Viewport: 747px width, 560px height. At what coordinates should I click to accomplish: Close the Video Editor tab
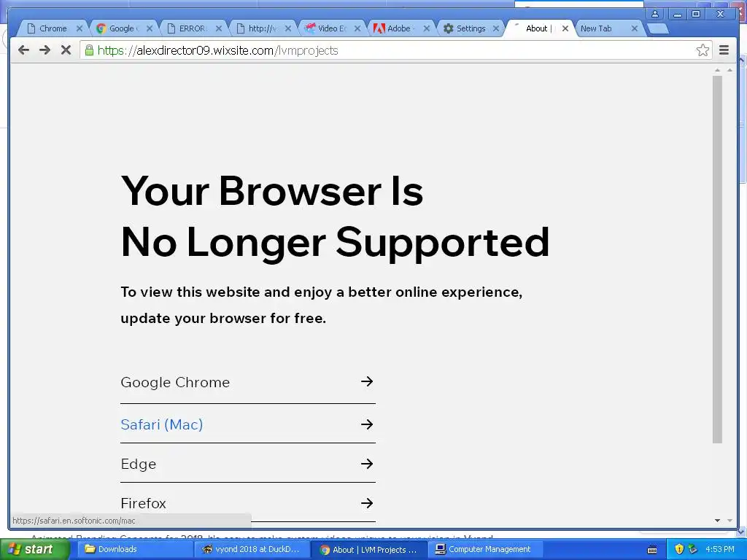(x=357, y=28)
